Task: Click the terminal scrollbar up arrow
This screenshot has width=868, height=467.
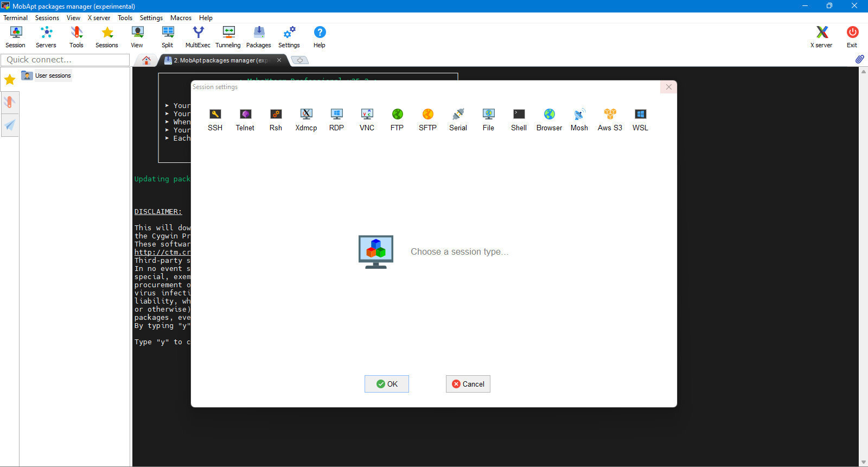Action: pos(864,71)
